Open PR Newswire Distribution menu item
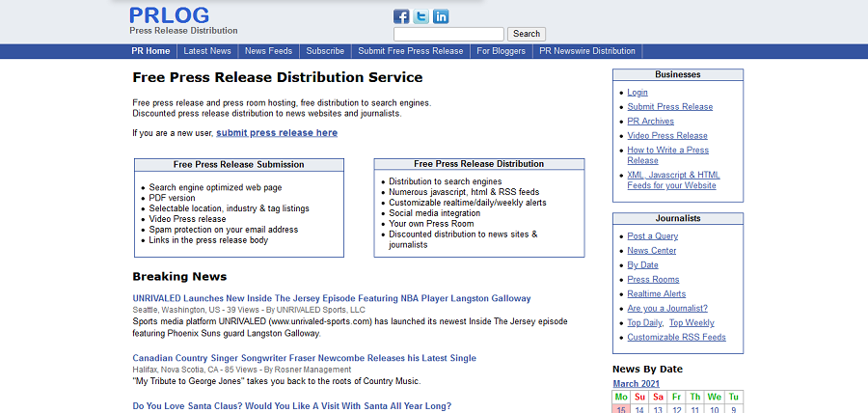868x413 pixels. click(x=587, y=51)
